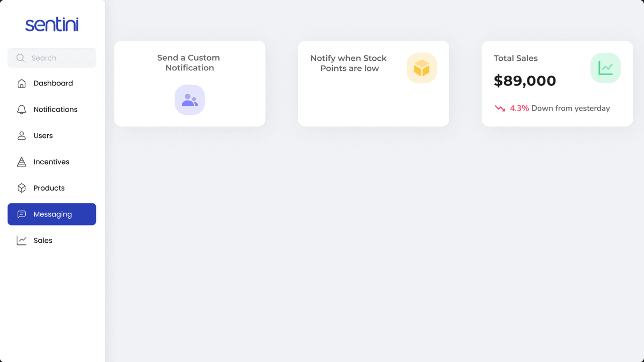Click the Sentini logo

click(x=52, y=24)
